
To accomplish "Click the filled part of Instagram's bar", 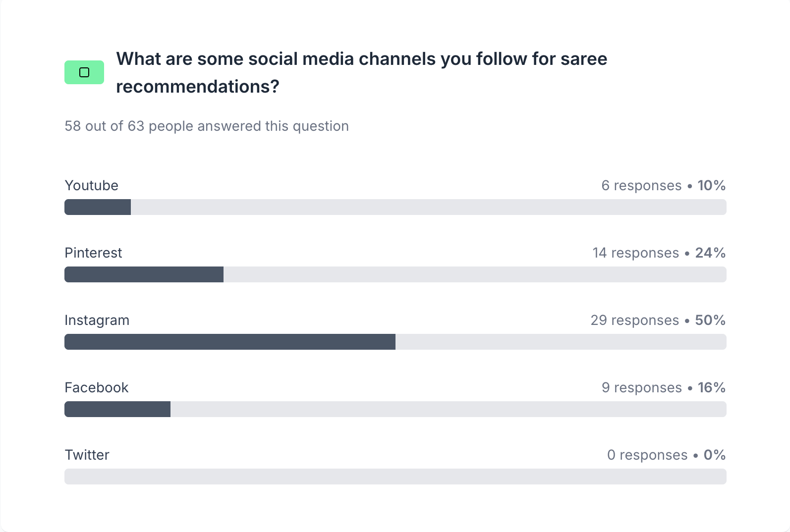I will coord(230,342).
